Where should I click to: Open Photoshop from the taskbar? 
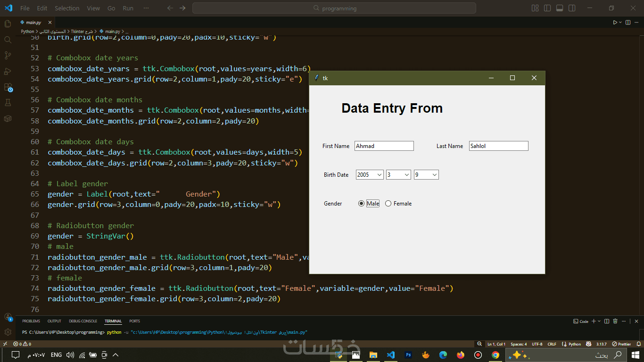(x=408, y=355)
